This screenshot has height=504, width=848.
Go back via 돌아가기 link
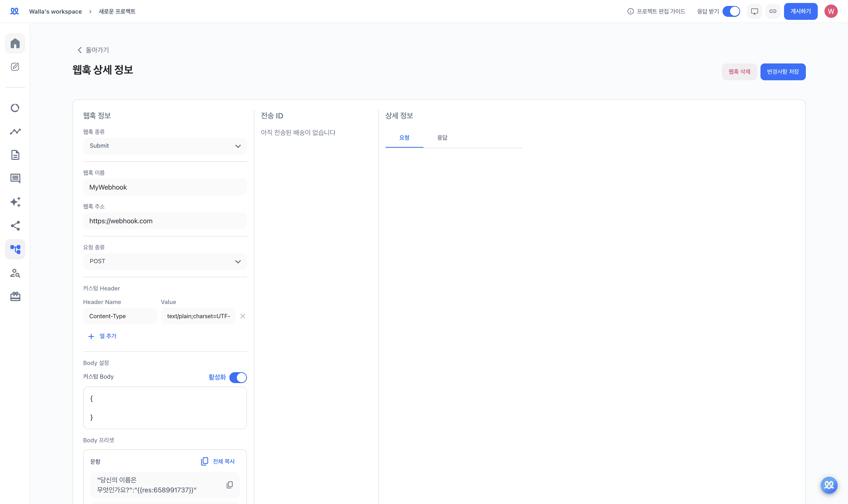pyautogui.click(x=93, y=50)
